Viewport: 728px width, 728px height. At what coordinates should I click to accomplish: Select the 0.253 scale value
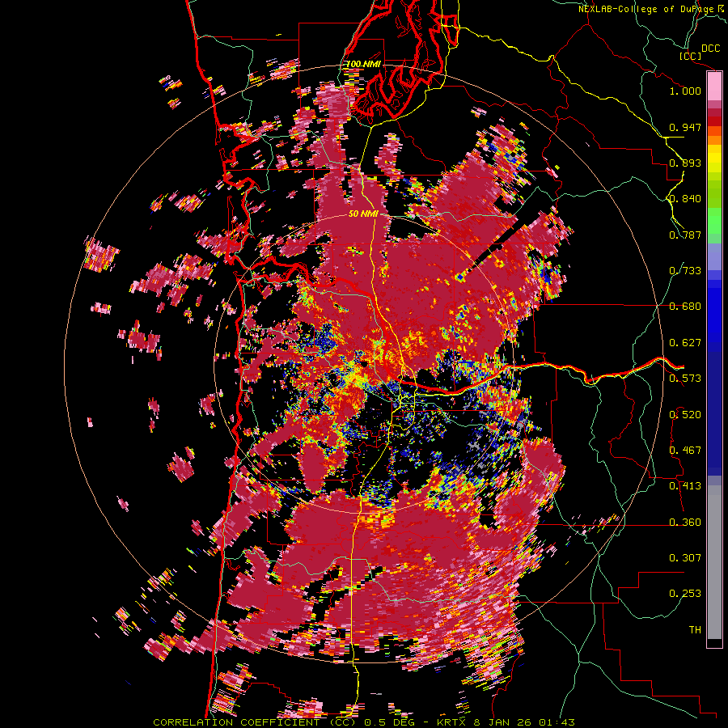(x=685, y=594)
